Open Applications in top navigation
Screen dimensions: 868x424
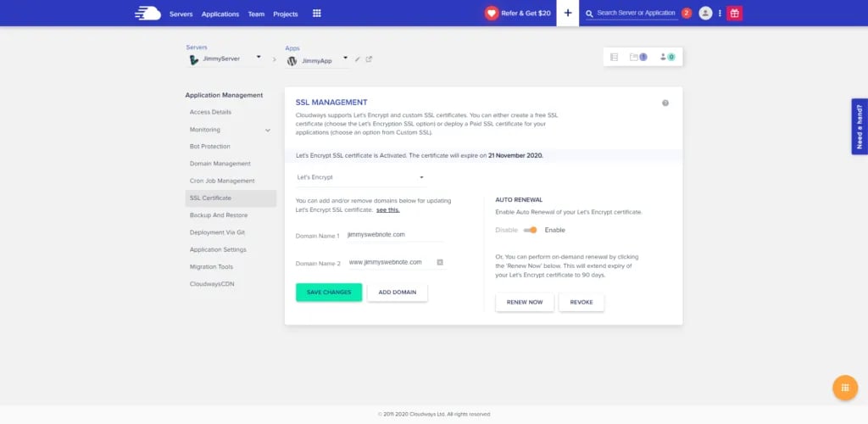pyautogui.click(x=220, y=14)
